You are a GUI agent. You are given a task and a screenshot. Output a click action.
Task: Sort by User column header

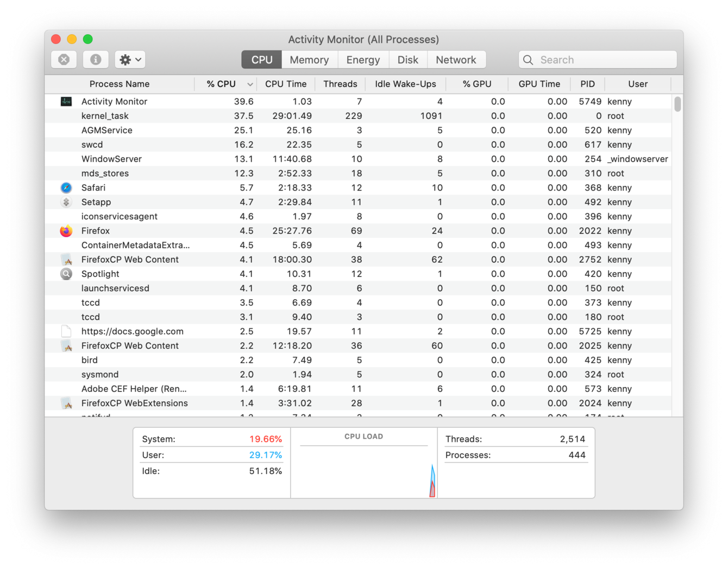[x=638, y=84]
